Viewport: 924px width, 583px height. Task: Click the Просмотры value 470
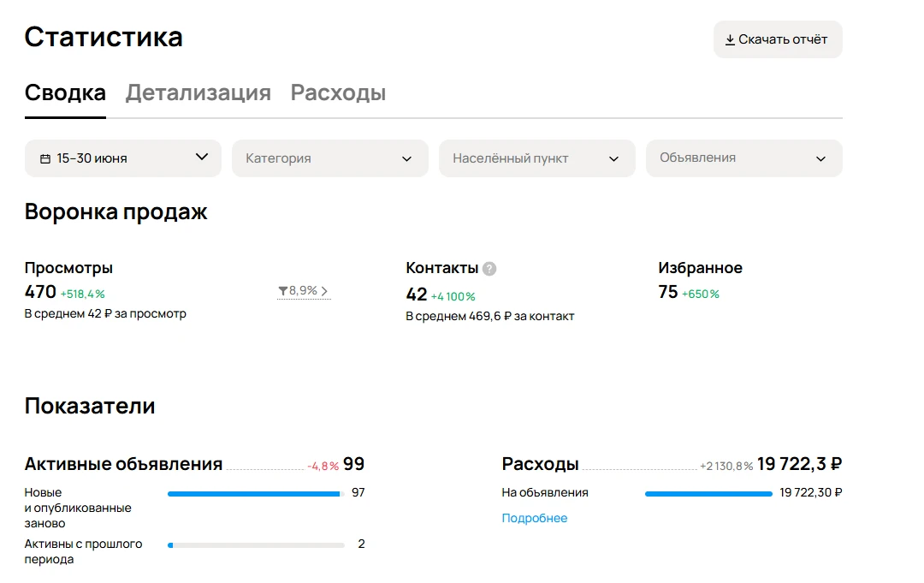(40, 292)
